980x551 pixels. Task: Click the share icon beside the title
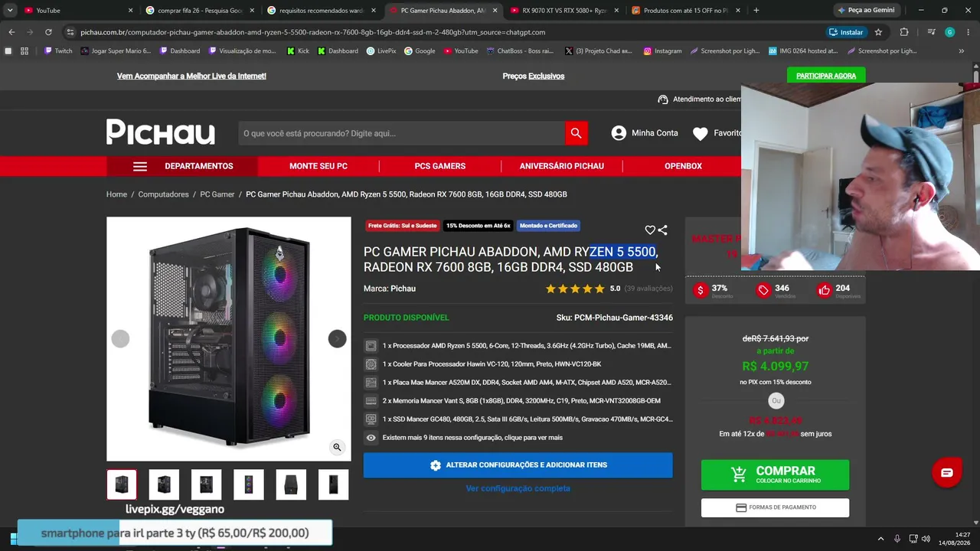click(662, 230)
